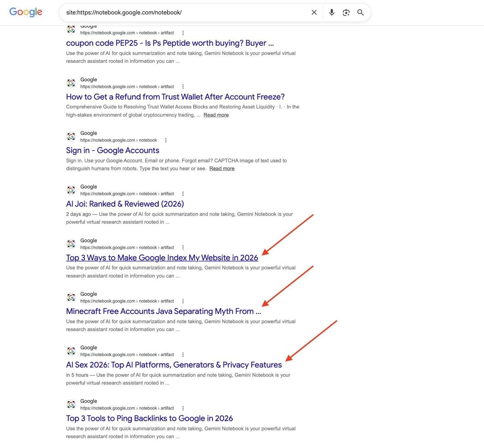Screen dimensions: 484x448
Task: Open 'coupon code PEP25 - Is Ps Peptide worth buying' result
Action: [170, 43]
